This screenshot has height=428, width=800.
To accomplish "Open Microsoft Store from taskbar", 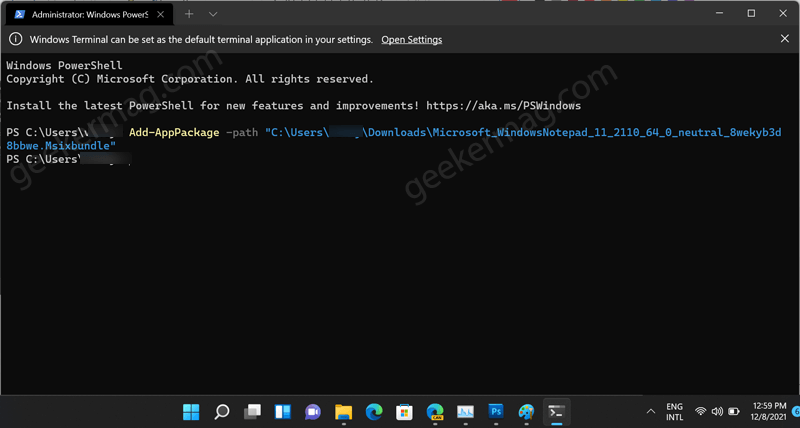I will pos(404,412).
